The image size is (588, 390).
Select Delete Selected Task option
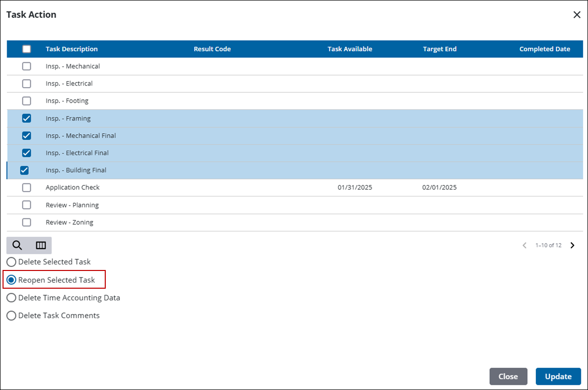click(11, 262)
